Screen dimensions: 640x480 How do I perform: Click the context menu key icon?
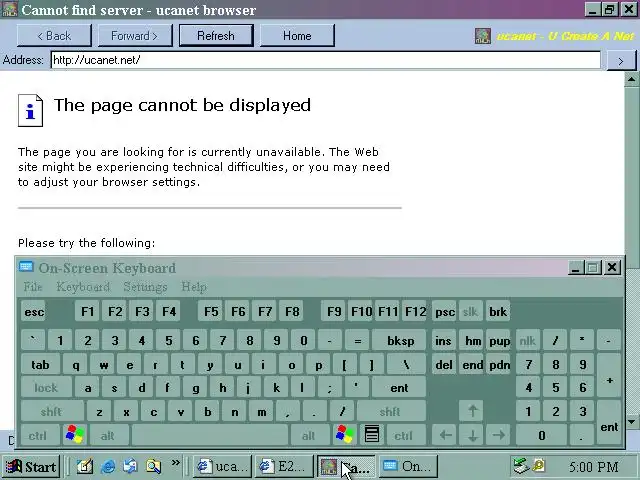coord(372,435)
